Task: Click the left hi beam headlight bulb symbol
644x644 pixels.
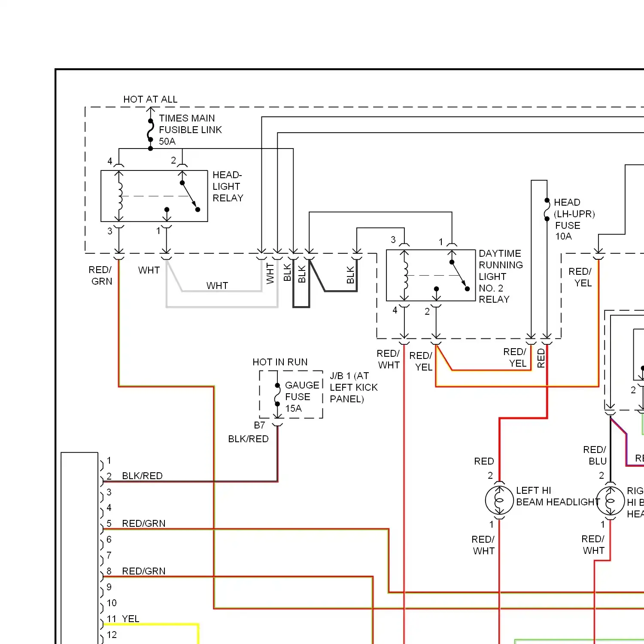Action: click(x=499, y=500)
